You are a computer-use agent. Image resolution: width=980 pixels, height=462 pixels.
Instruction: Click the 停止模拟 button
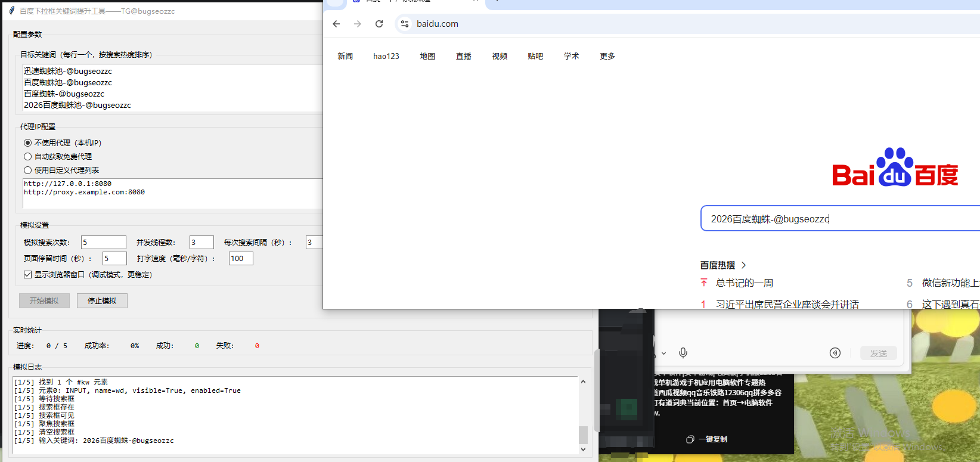coord(102,301)
